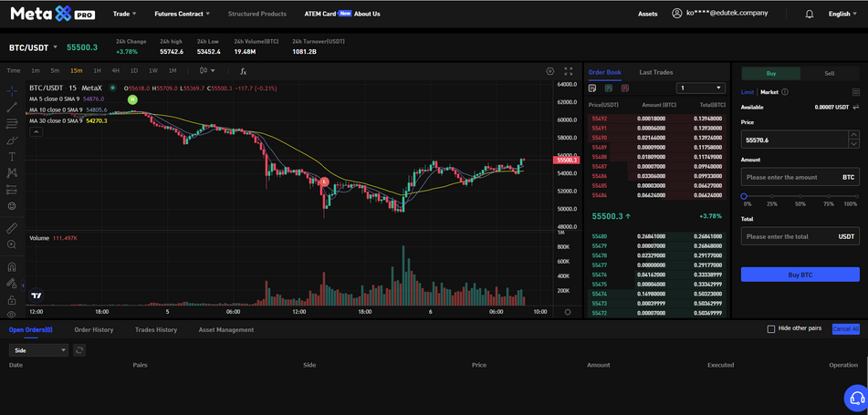Switch order form to Sell

829,73
